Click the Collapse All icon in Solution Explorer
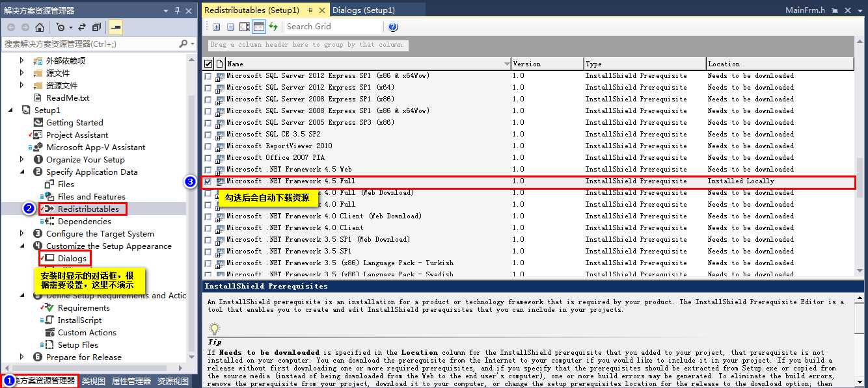Screen dimensions: 868x388 [96, 27]
